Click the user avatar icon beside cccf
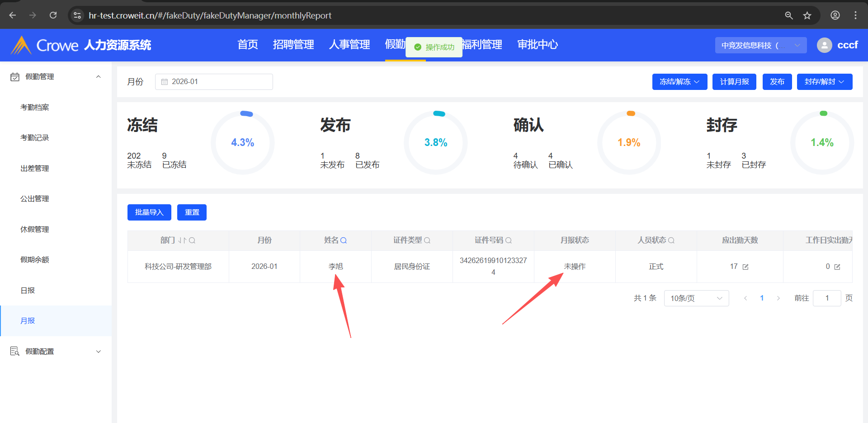Screen dimensions: 868x423 coord(824,45)
